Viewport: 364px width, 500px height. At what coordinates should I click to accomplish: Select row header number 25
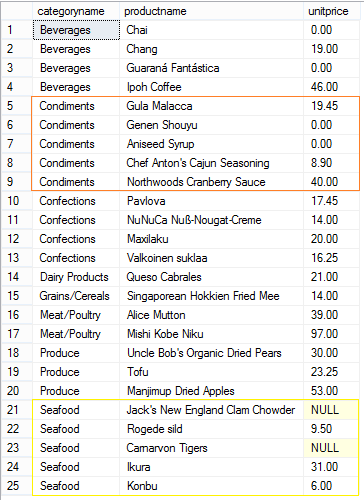(x=17, y=486)
